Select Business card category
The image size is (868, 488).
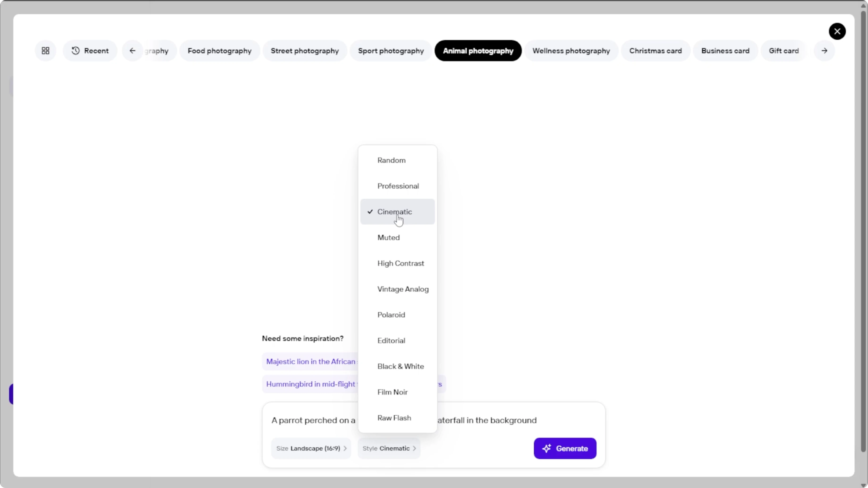coord(725,50)
